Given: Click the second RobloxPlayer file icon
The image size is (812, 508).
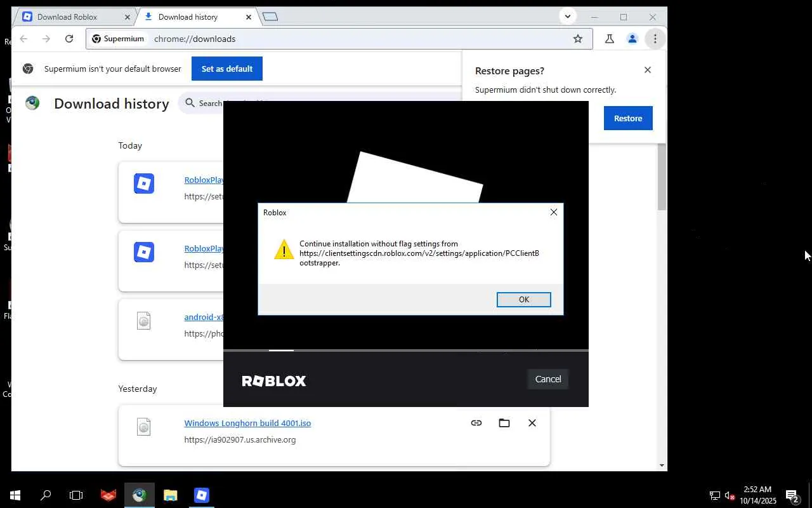Looking at the screenshot, I should pos(144,252).
